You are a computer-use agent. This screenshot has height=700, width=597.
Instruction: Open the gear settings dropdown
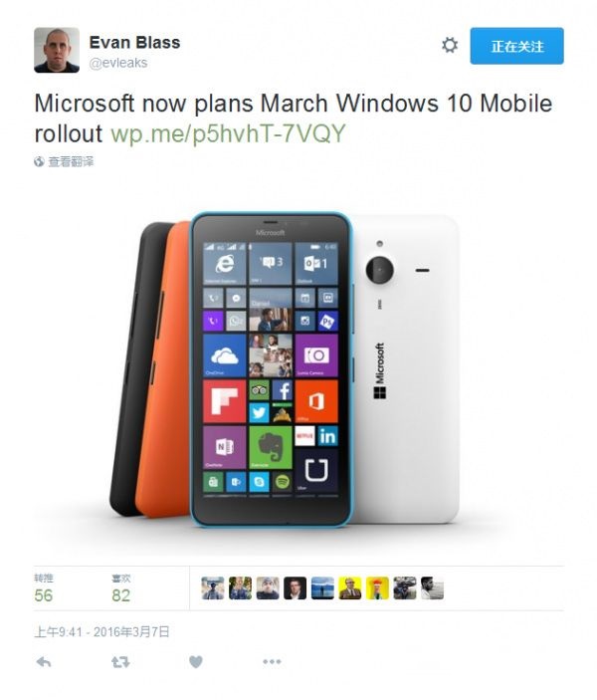click(x=450, y=45)
